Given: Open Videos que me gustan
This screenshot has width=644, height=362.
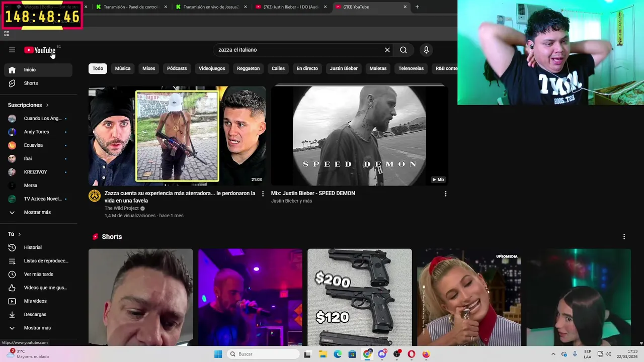Looking at the screenshot, I should 38,288.
